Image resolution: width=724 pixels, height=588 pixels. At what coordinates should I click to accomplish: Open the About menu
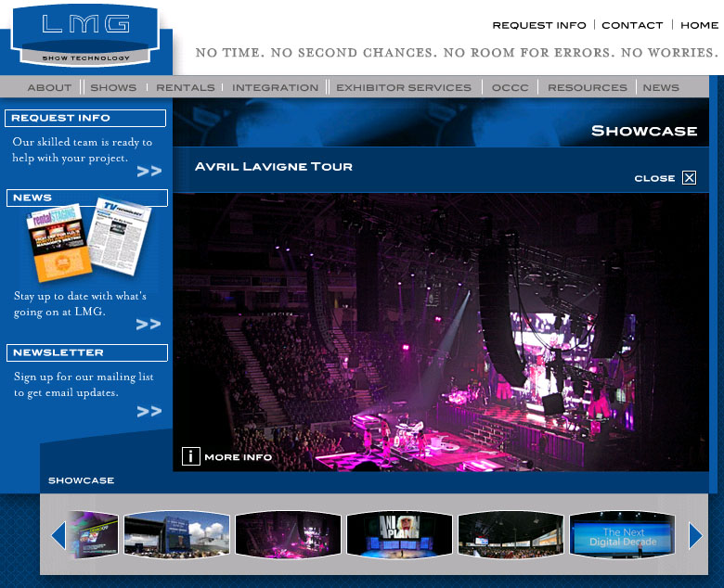click(x=49, y=87)
